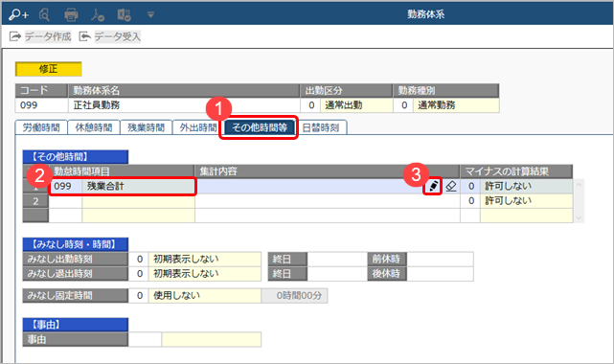
Task: Click the search-add magnifier icon
Action: pos(18,15)
